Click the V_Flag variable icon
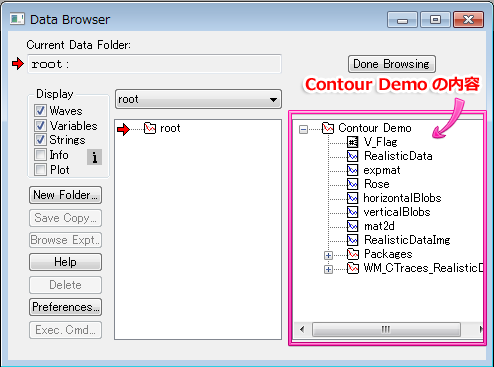The height and width of the screenshot is (367, 494). 353,142
